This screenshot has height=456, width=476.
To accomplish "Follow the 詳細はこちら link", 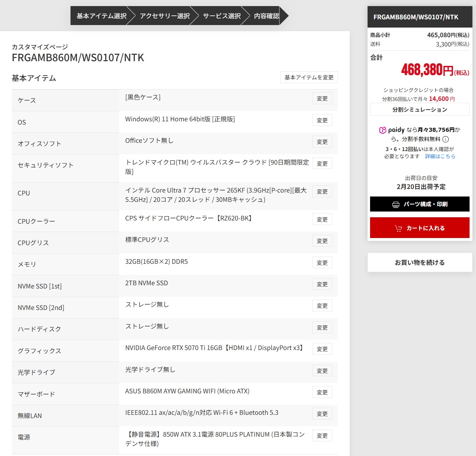I will 440,156.
